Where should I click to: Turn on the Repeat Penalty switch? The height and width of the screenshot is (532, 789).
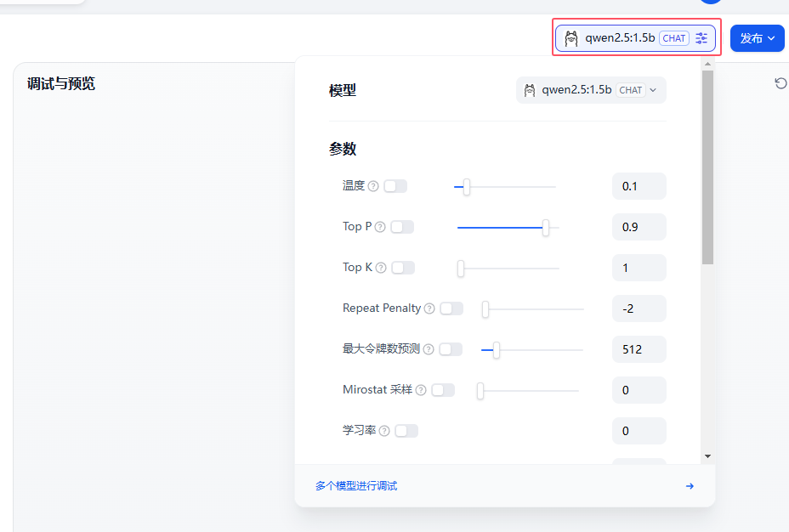[x=451, y=308]
